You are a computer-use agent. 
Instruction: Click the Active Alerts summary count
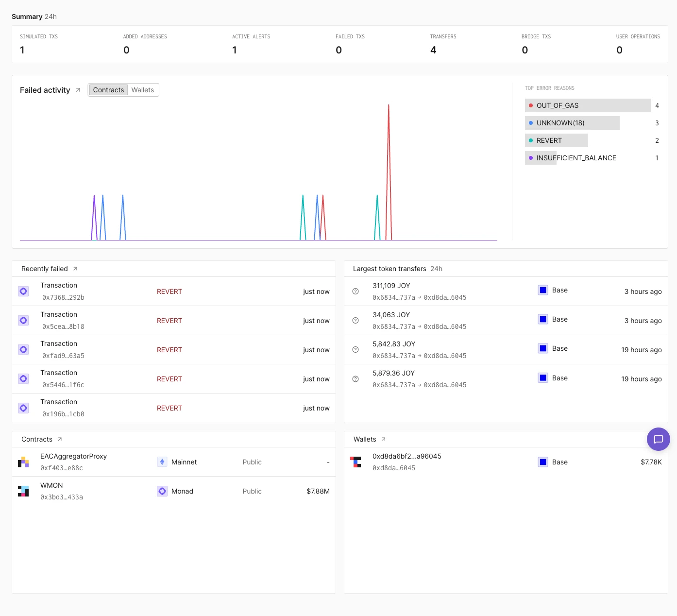[235, 50]
